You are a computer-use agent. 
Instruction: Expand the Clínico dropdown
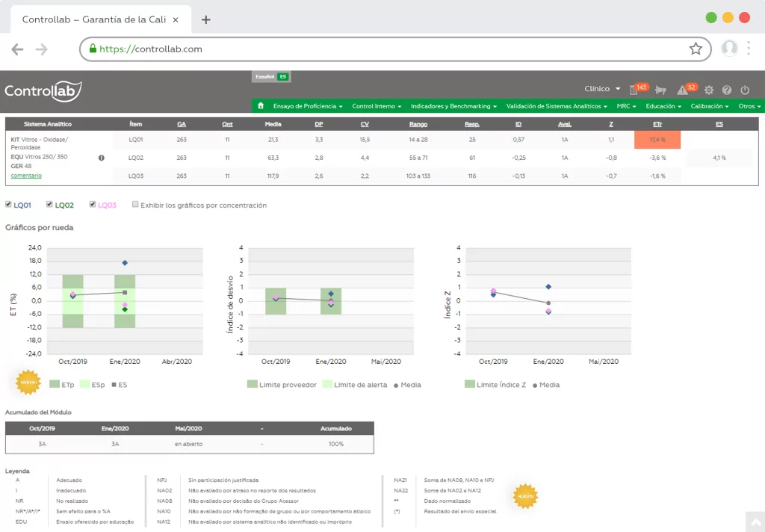tap(601, 89)
